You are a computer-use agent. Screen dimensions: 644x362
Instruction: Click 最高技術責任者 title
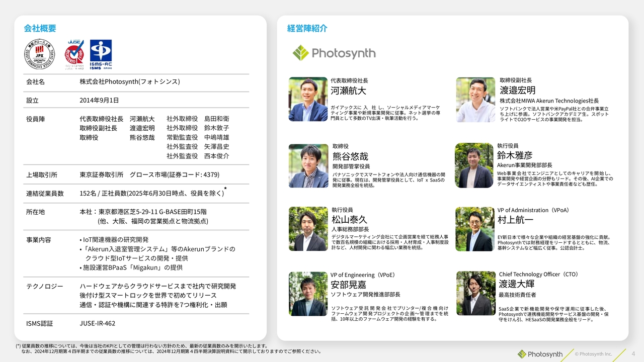click(x=517, y=295)
